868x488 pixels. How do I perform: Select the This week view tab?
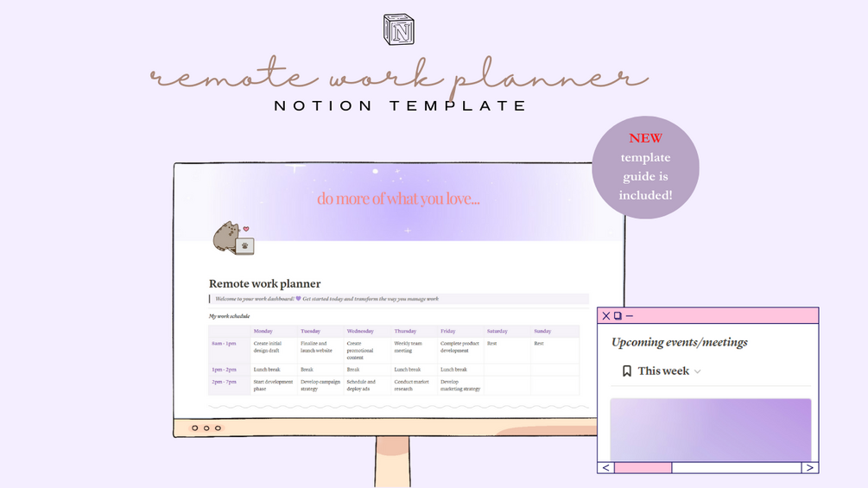pos(662,371)
